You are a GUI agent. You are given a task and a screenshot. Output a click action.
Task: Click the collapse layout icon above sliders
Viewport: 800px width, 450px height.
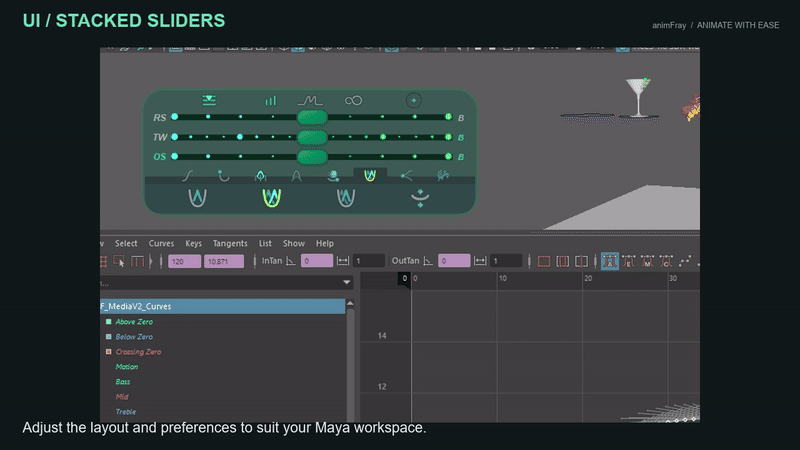tap(209, 99)
